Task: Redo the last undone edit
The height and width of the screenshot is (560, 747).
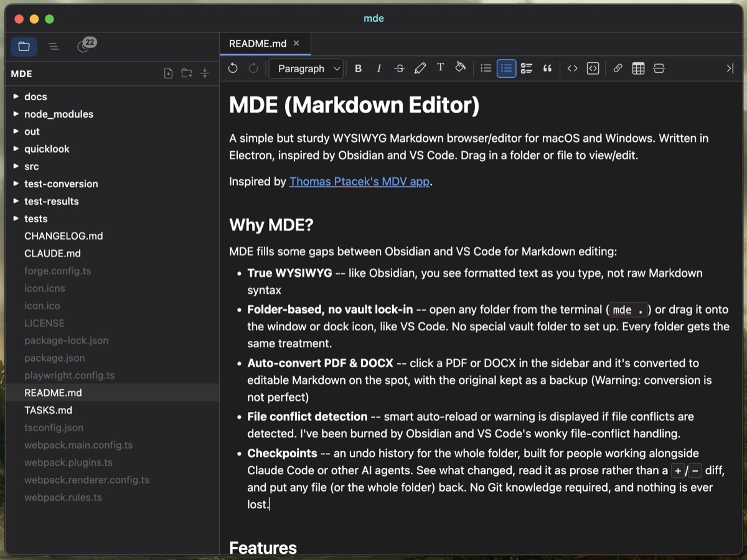Action: 253,68
